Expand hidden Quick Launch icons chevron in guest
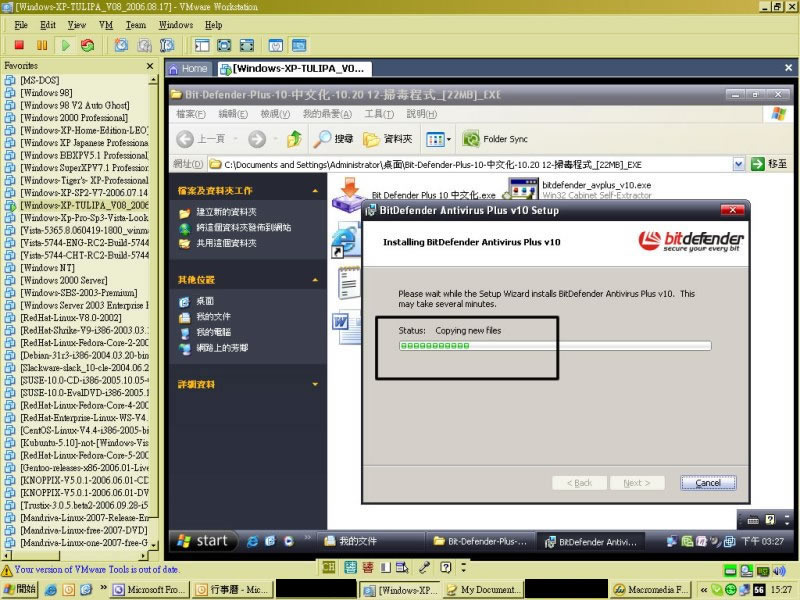 307,537
